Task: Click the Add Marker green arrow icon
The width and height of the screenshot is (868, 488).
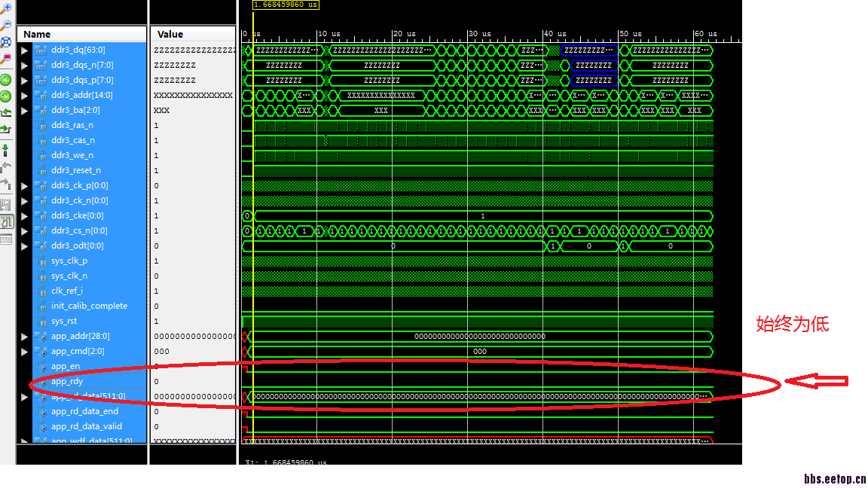Action: tap(6, 151)
